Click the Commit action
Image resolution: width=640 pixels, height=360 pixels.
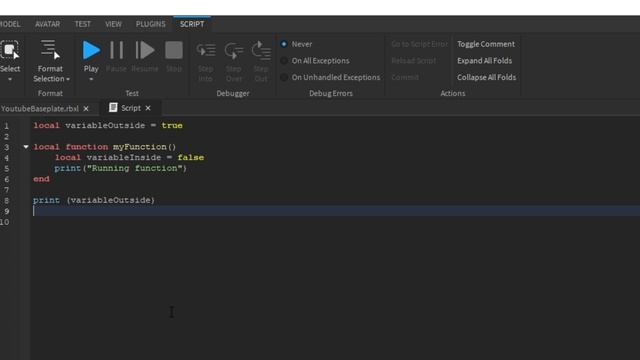tap(405, 77)
